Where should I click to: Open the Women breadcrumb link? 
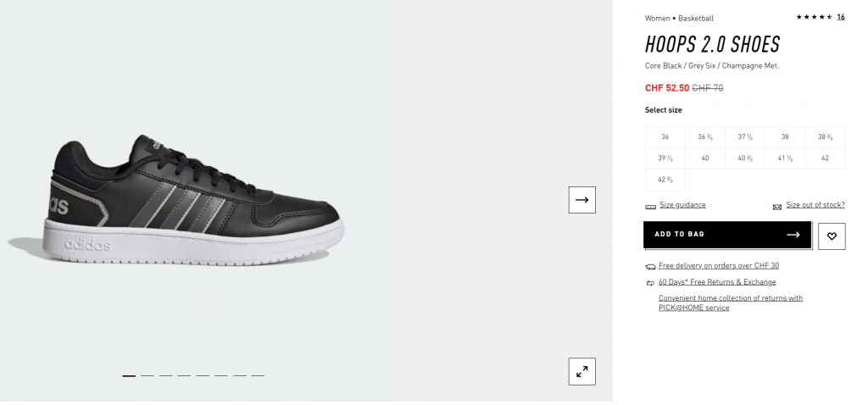click(657, 19)
